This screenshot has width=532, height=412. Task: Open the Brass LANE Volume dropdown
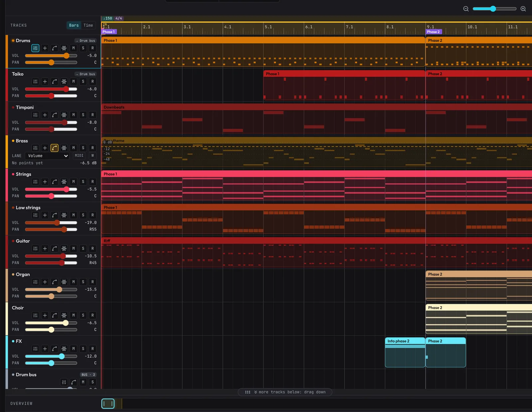(47, 156)
